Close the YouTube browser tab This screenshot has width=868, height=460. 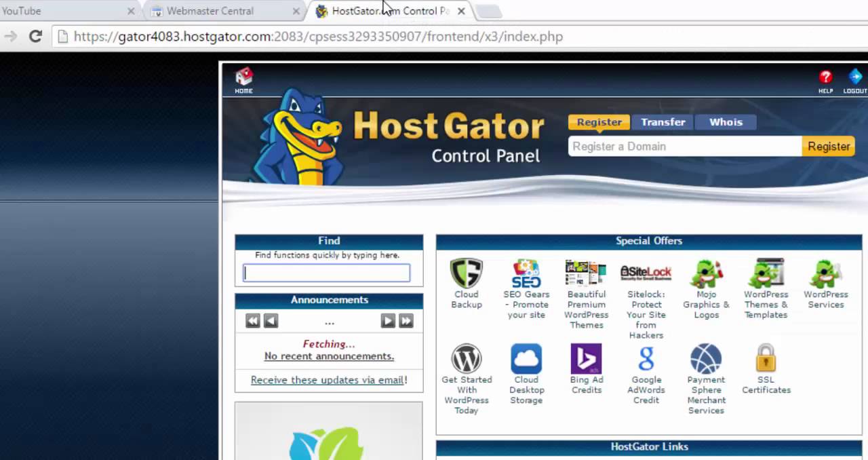[131, 11]
